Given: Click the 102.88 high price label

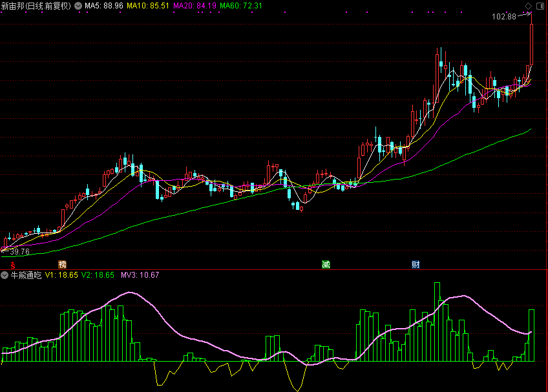Looking at the screenshot, I should (504, 17).
